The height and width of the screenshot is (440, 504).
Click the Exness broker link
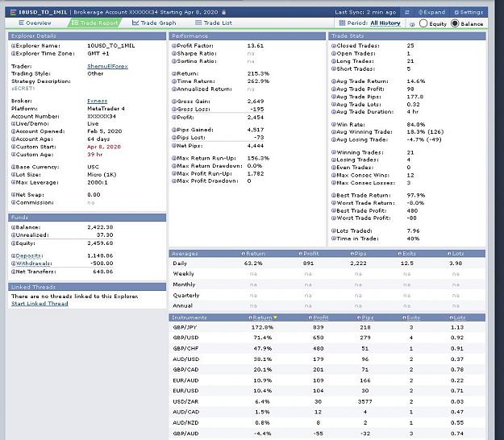tap(97, 101)
